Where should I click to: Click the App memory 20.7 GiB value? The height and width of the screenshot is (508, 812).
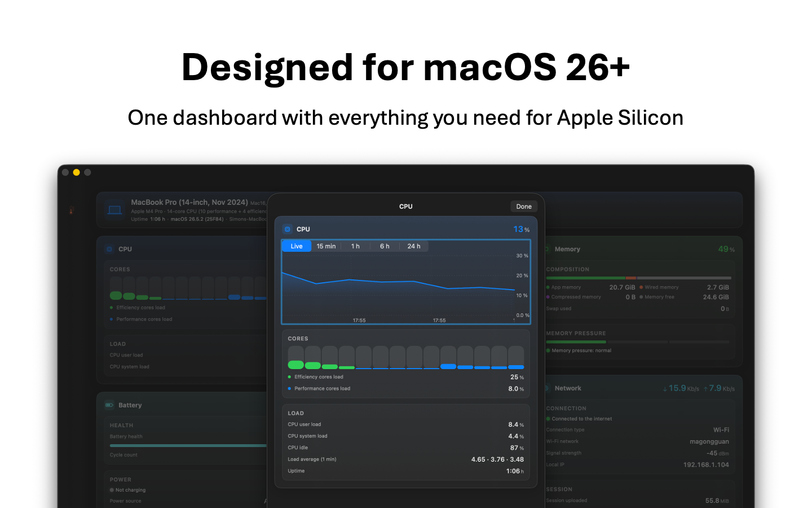[x=622, y=287]
